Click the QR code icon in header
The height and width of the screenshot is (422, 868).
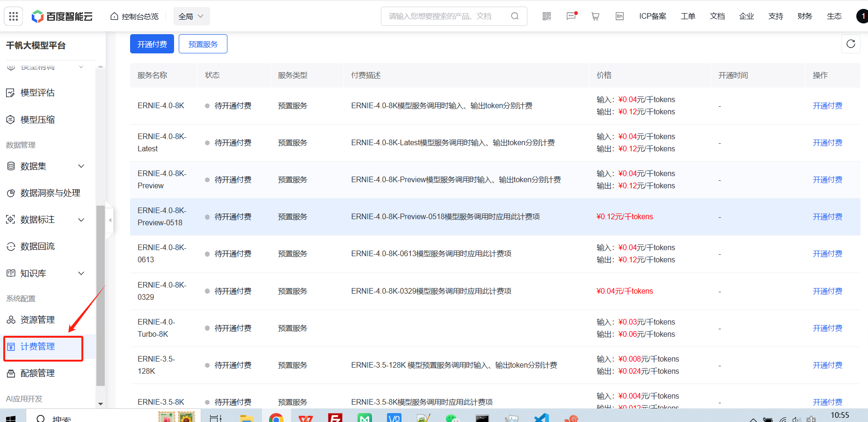point(547,16)
